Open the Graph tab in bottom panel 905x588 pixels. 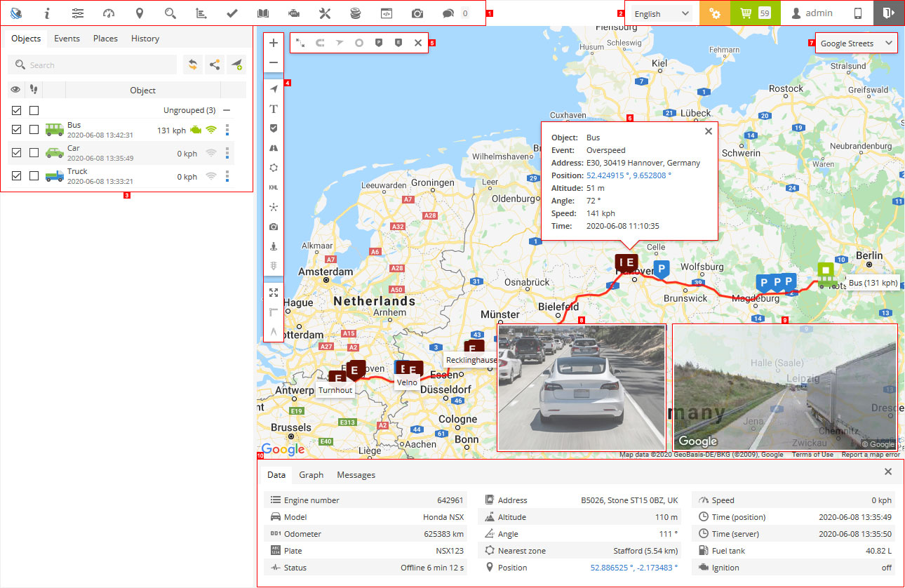click(311, 475)
